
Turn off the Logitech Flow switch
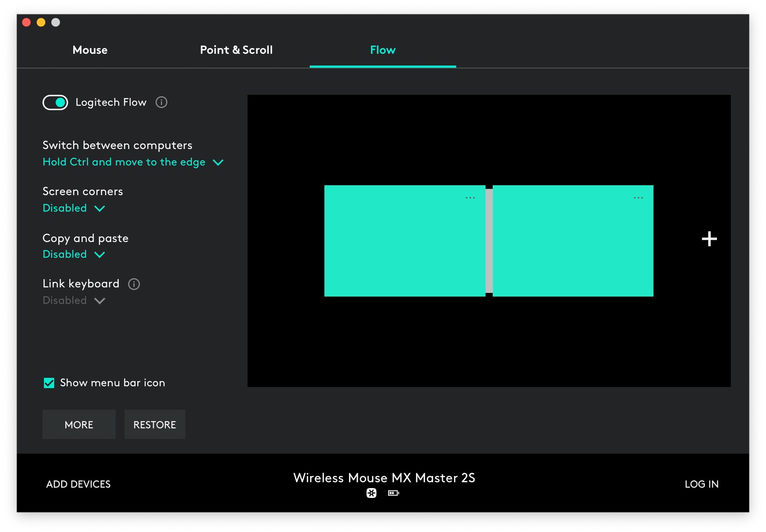(x=55, y=102)
